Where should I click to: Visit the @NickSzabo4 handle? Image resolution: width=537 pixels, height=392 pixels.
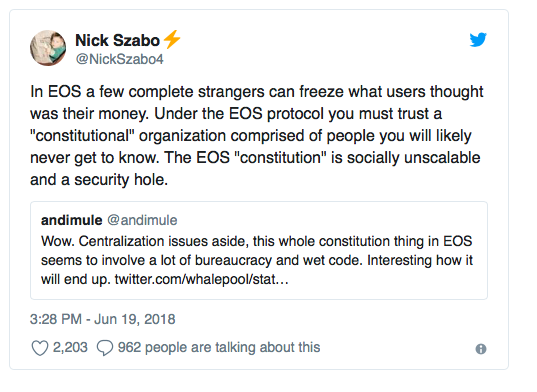click(x=120, y=59)
